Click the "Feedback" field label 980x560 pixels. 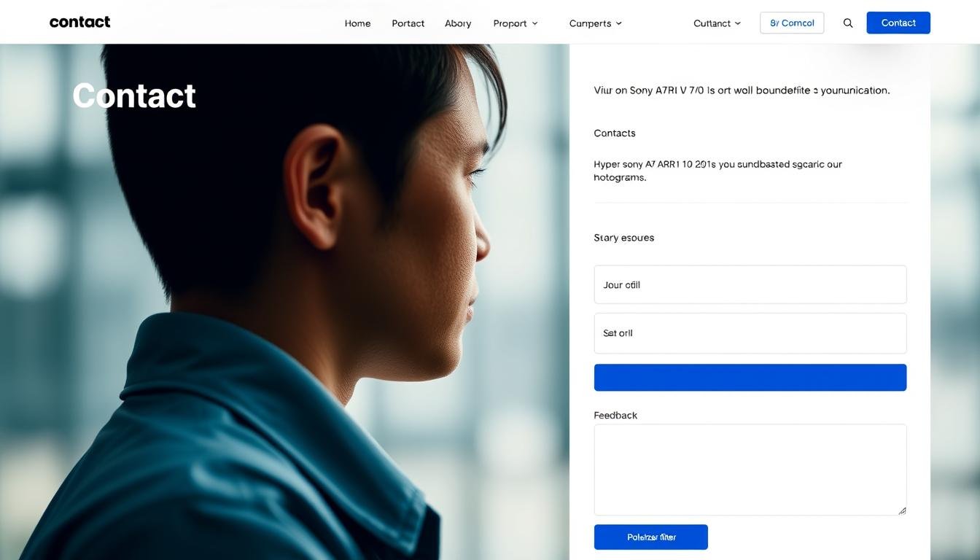[615, 415]
